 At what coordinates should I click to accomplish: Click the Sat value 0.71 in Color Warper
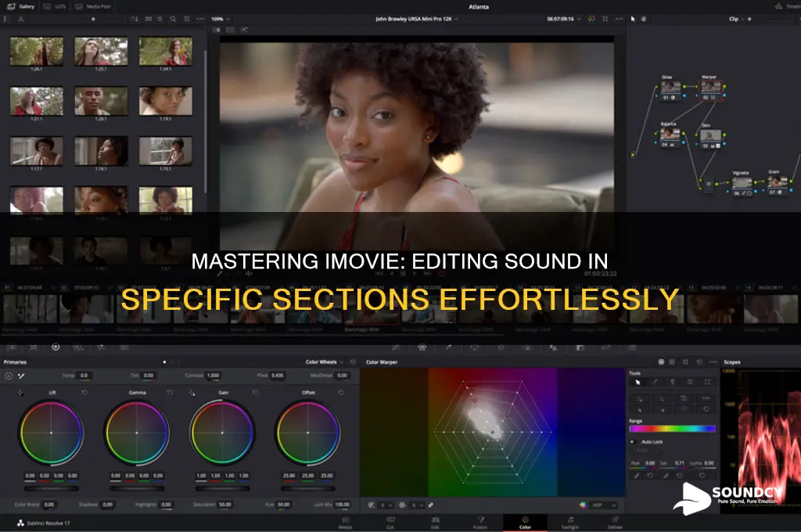680,463
